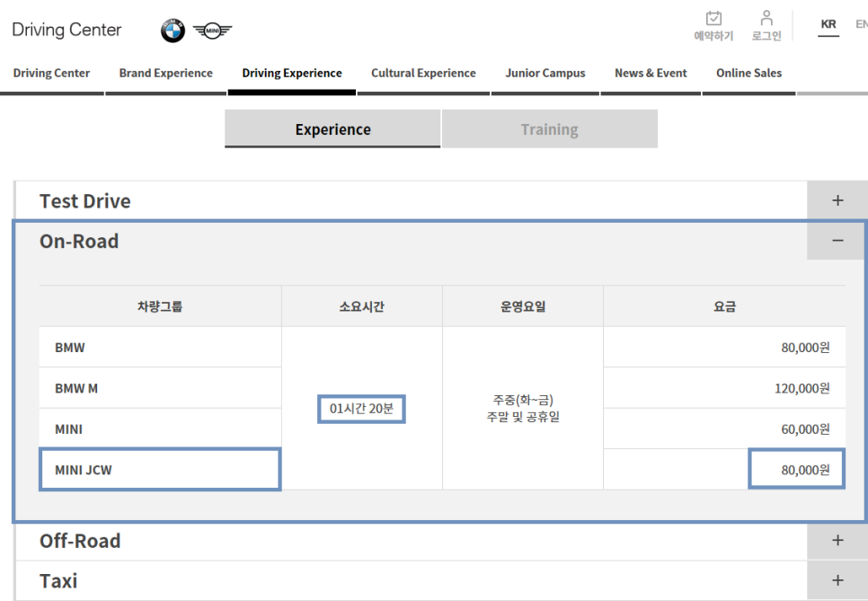
Task: Click the 주말 및 공휴일 text
Action: [x=523, y=417]
